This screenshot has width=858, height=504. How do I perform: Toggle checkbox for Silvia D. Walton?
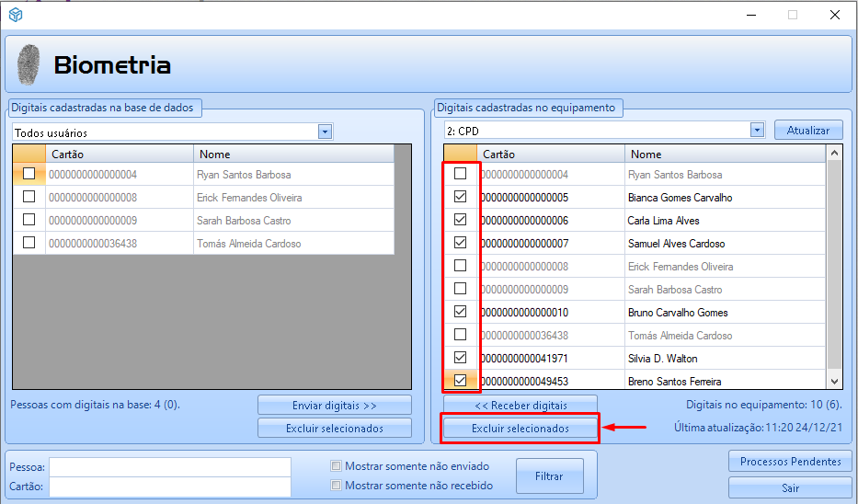click(461, 358)
